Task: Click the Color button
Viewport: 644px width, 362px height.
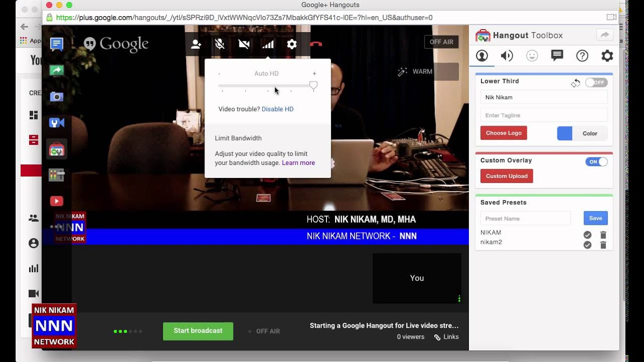Action: (590, 133)
